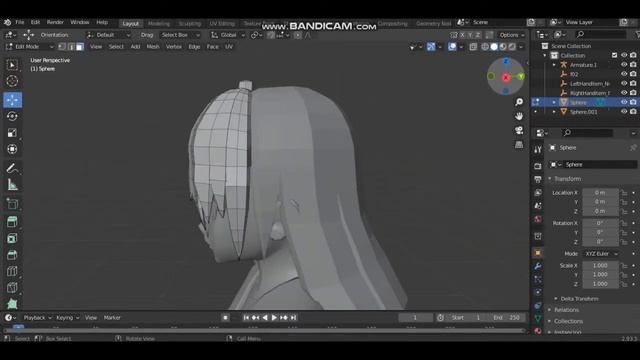Viewport: 640px width, 360px height.
Task: Select the Bevel tool
Action: click(12, 255)
